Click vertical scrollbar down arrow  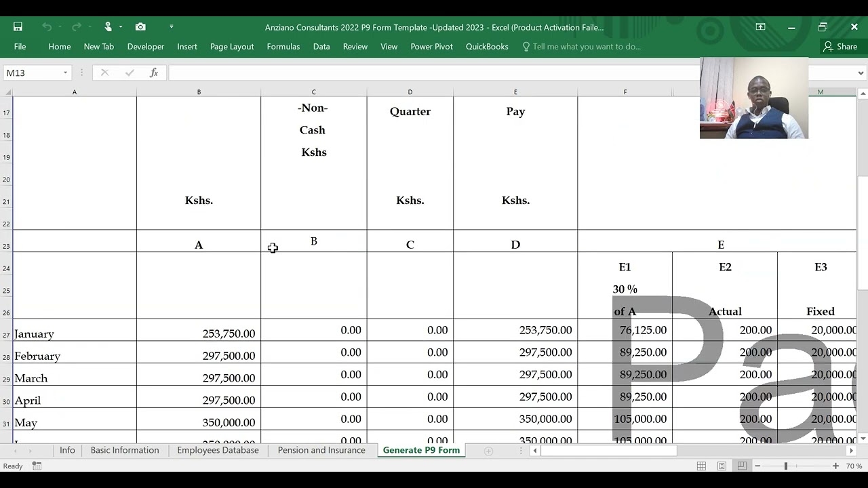pyautogui.click(x=863, y=439)
